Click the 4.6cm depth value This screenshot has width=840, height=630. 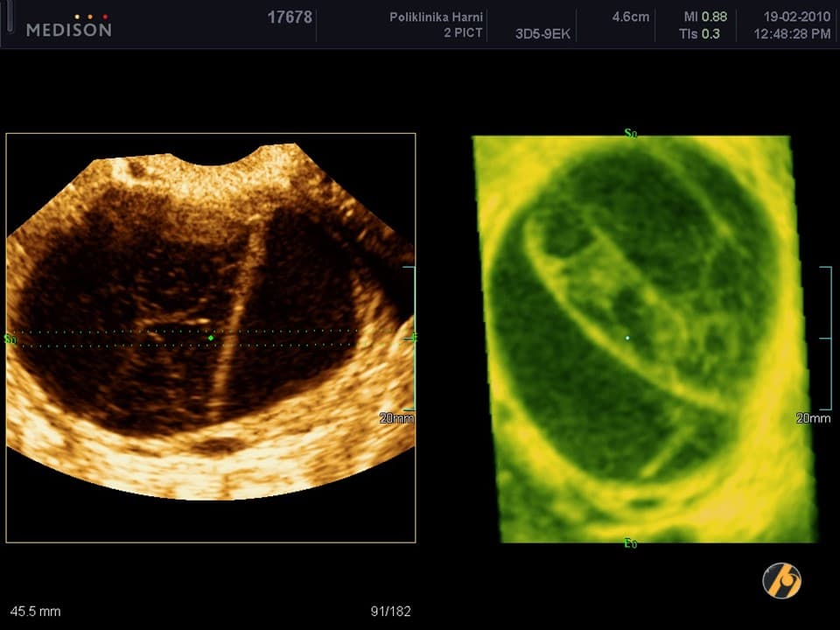tap(630, 17)
